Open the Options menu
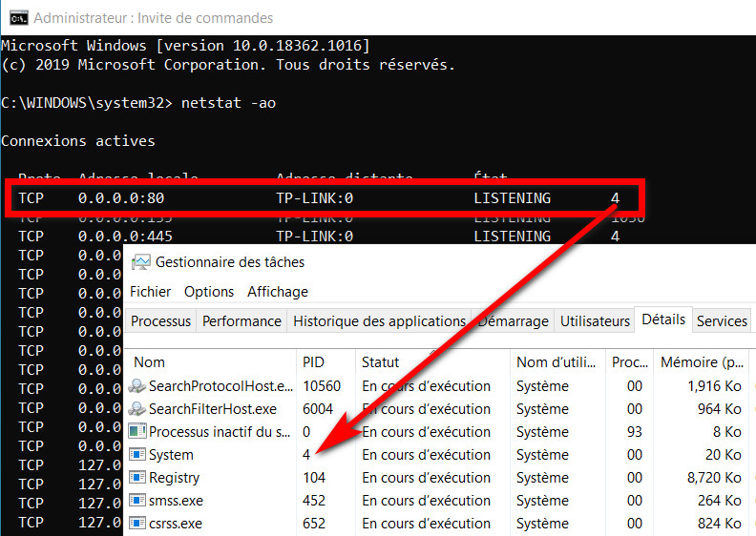The width and height of the screenshot is (756, 536). tap(209, 292)
